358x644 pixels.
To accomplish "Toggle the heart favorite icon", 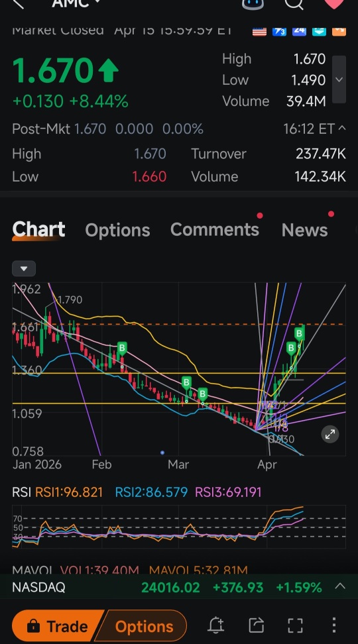I will [334, 4].
